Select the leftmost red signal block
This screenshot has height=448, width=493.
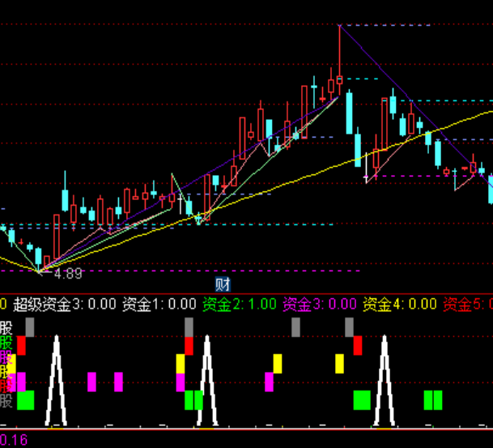point(22,346)
